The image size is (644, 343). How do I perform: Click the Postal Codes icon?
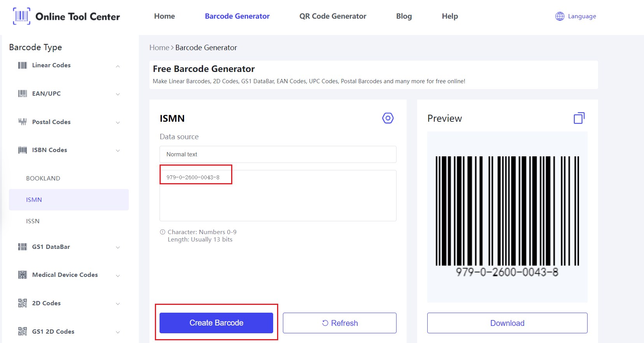pos(23,122)
